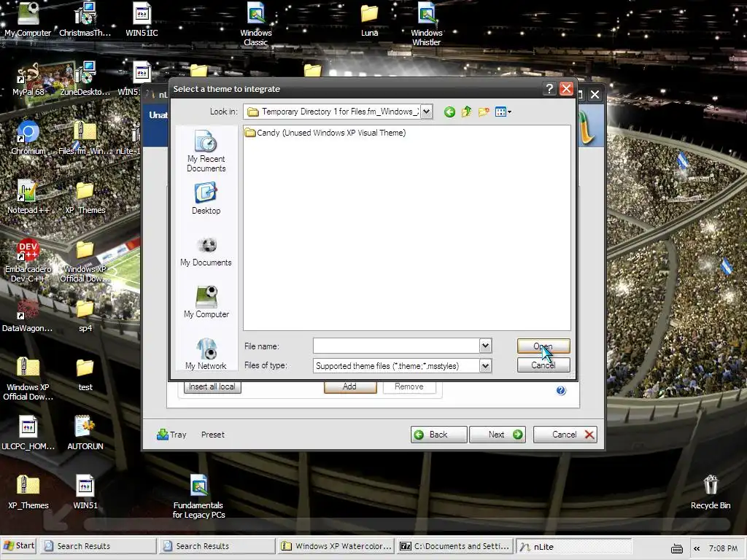
Task: Open My Computer desktop icon
Action: point(28,20)
